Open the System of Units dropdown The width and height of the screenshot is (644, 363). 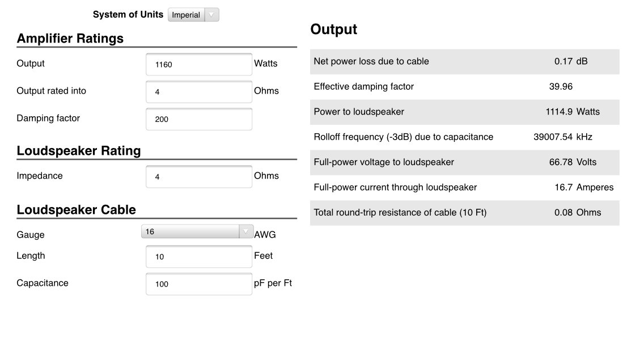(193, 15)
